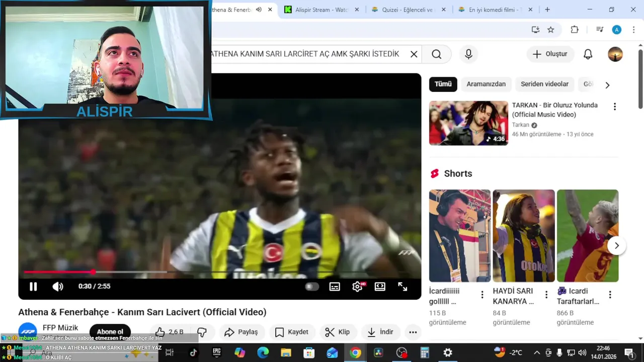Image resolution: width=644 pixels, height=362 pixels.
Task: Open Chrome media controls icon
Action: pos(599,30)
